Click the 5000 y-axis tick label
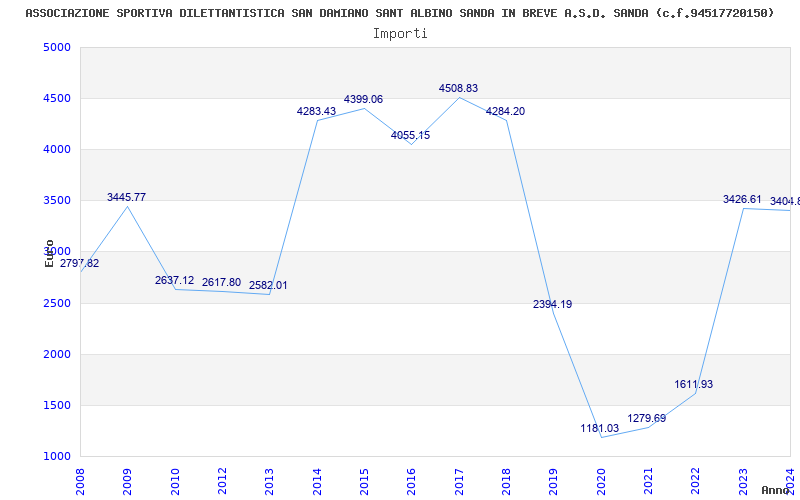This screenshot has height=500, width=800. [x=57, y=47]
